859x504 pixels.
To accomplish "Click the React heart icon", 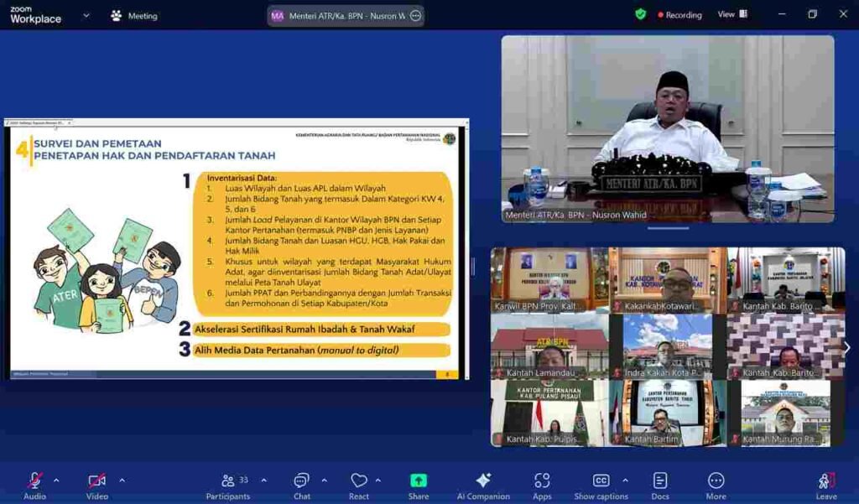I will coord(359,485).
